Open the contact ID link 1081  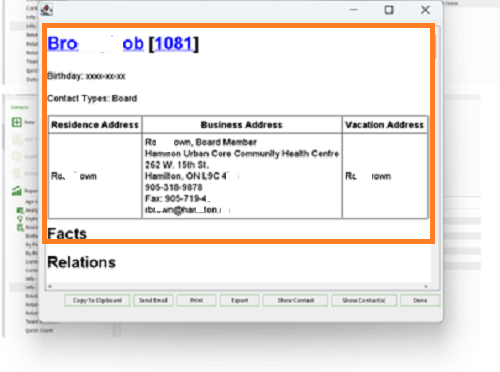click(x=173, y=44)
